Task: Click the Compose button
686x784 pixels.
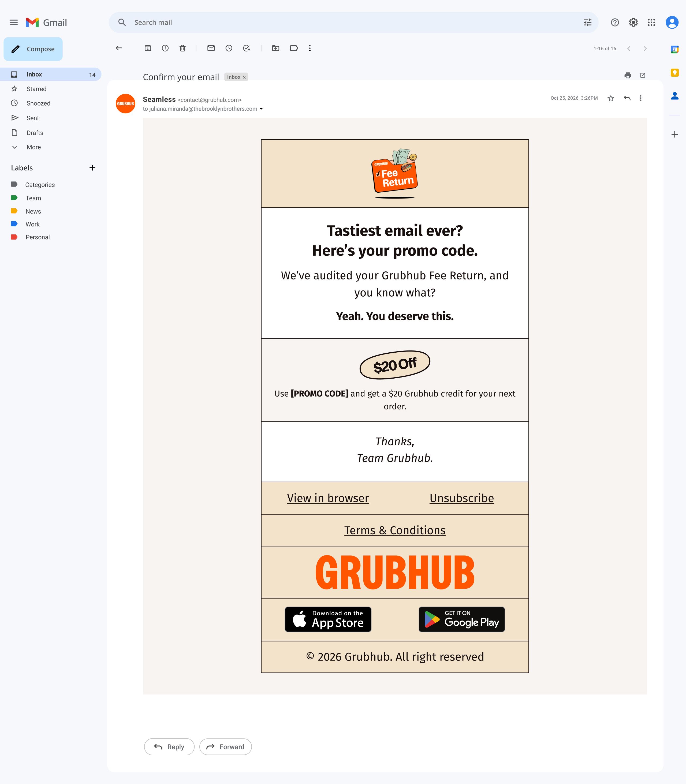Action: click(33, 49)
